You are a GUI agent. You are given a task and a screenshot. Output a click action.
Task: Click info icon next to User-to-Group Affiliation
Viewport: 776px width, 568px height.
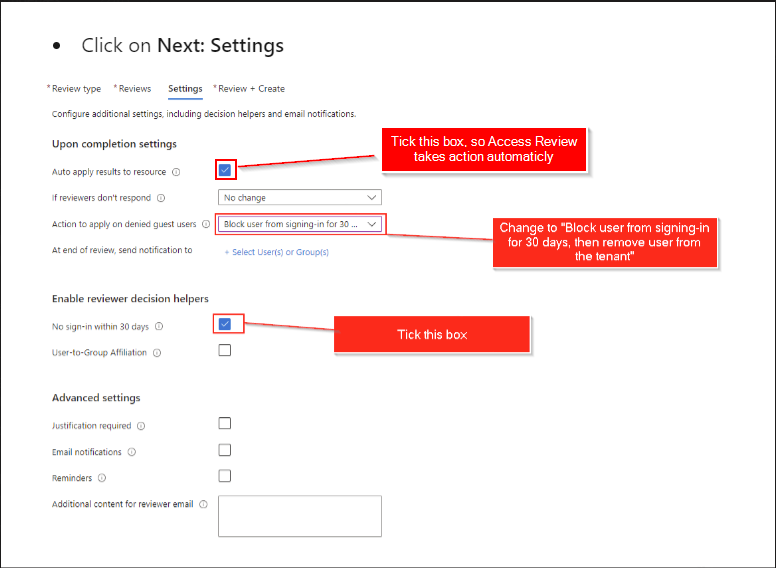(x=157, y=352)
